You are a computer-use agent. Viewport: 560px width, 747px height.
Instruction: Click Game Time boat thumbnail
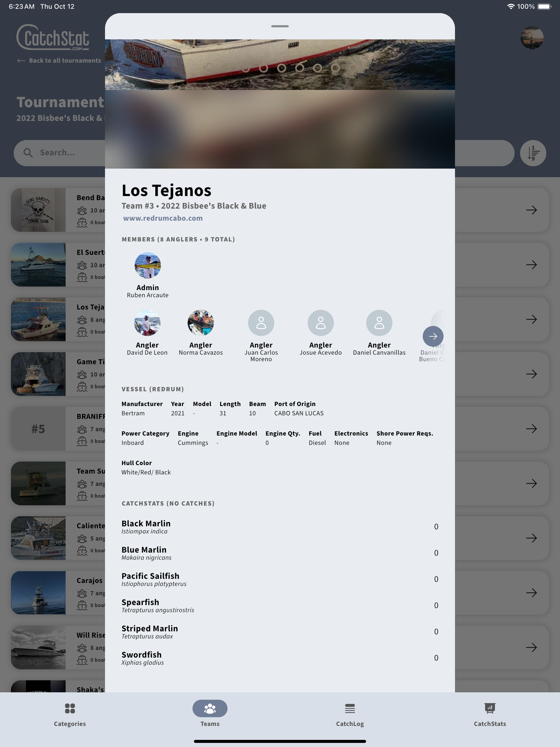click(38, 374)
